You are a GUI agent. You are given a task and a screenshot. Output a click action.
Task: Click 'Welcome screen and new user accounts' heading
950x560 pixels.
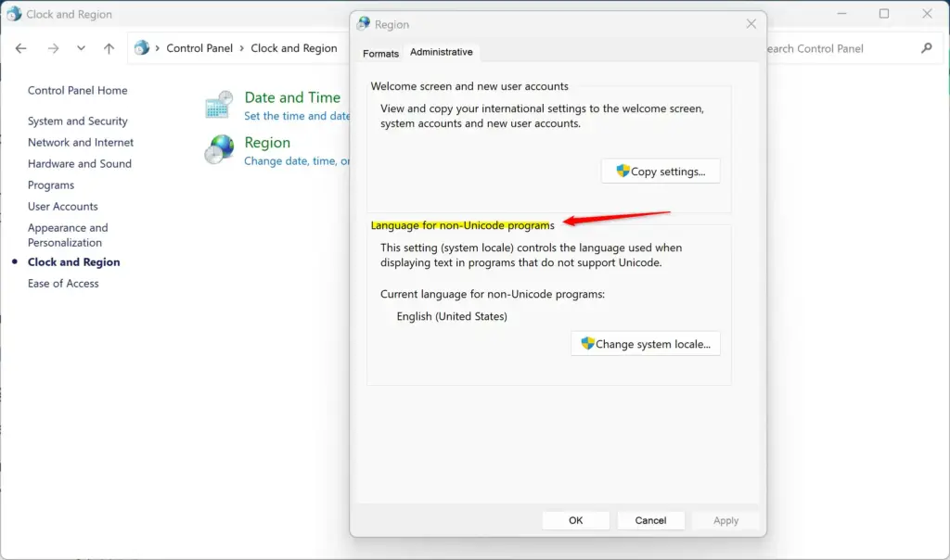coord(469,86)
